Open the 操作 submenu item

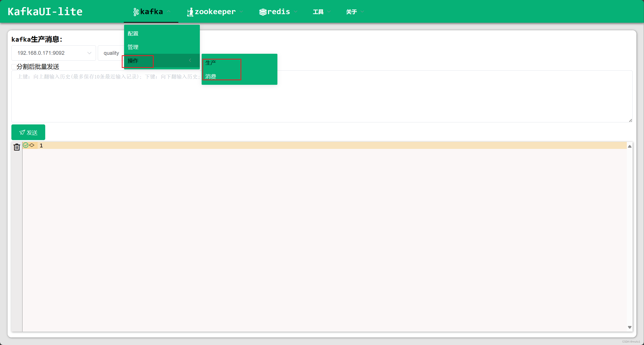162,61
